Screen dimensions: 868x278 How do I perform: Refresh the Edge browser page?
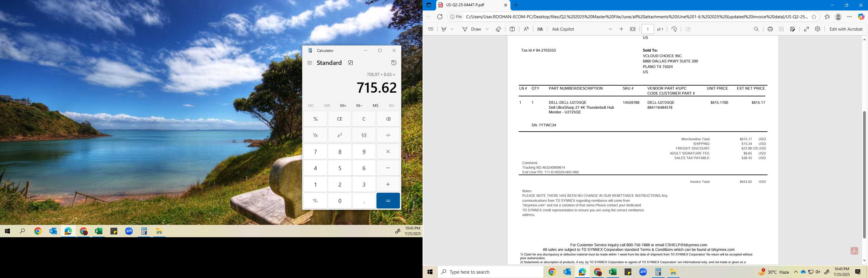440,16
